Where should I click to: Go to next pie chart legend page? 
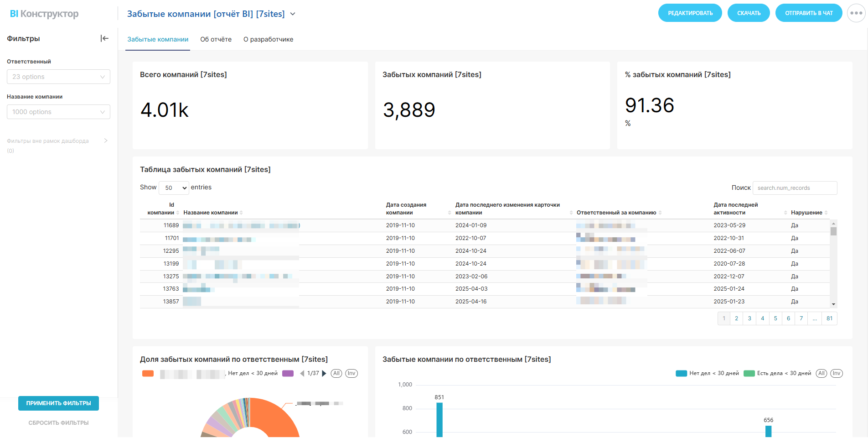tap(324, 374)
